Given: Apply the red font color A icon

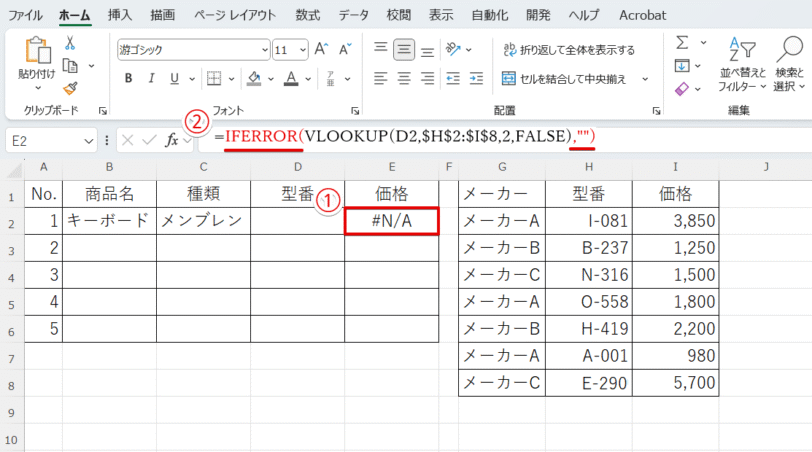Looking at the screenshot, I should 291,79.
